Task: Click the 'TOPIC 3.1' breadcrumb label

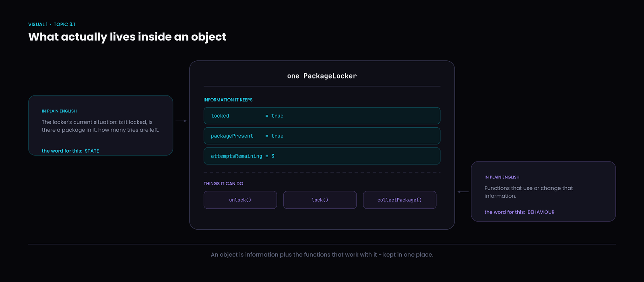Action: (64, 25)
